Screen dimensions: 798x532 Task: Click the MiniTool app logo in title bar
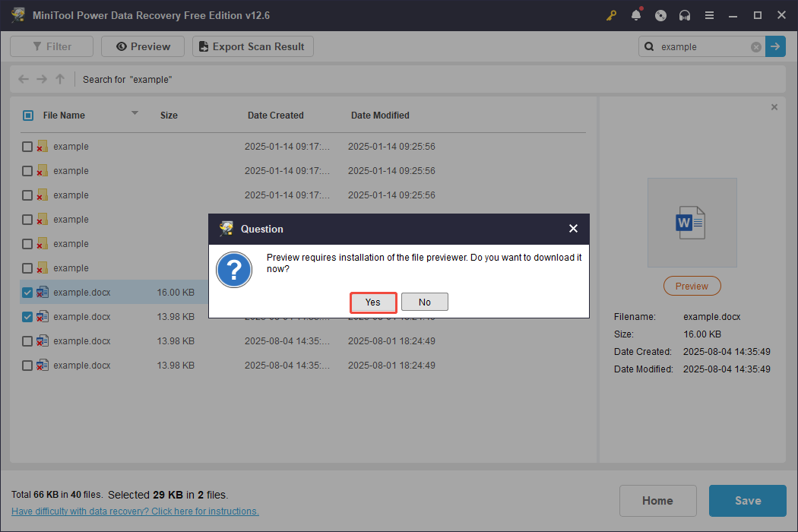click(18, 15)
